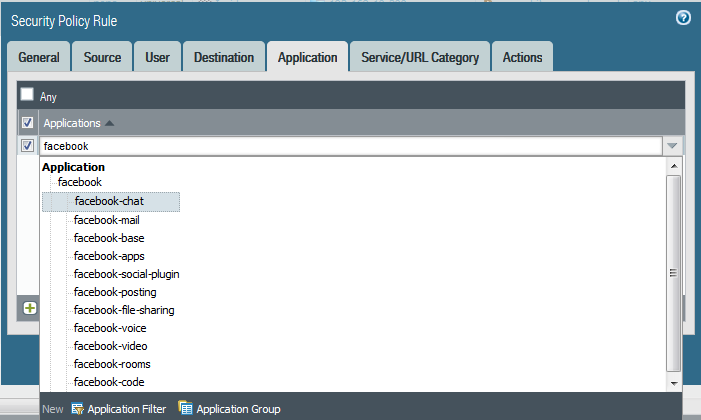Click the facebook search input field
This screenshot has width=701, height=420.
pyautogui.click(x=350, y=146)
